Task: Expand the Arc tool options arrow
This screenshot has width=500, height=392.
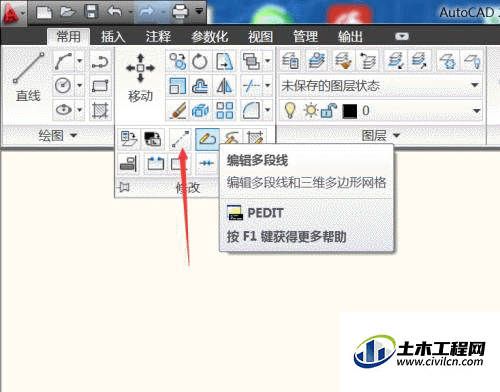Action: click(80, 61)
